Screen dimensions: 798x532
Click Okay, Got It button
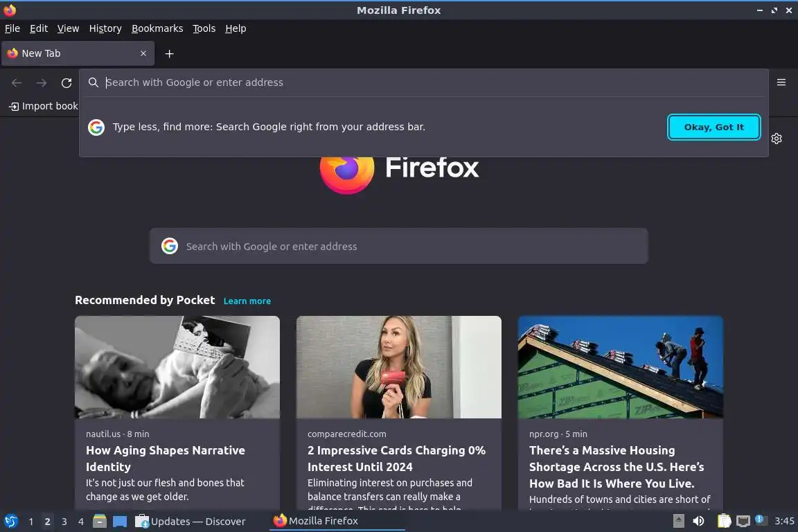pos(713,127)
